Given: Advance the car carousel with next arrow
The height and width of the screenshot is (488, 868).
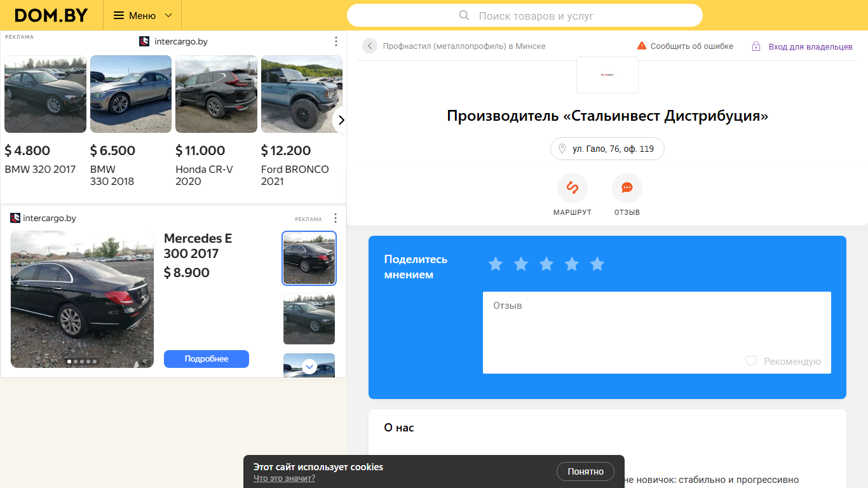Looking at the screenshot, I should tap(341, 119).
